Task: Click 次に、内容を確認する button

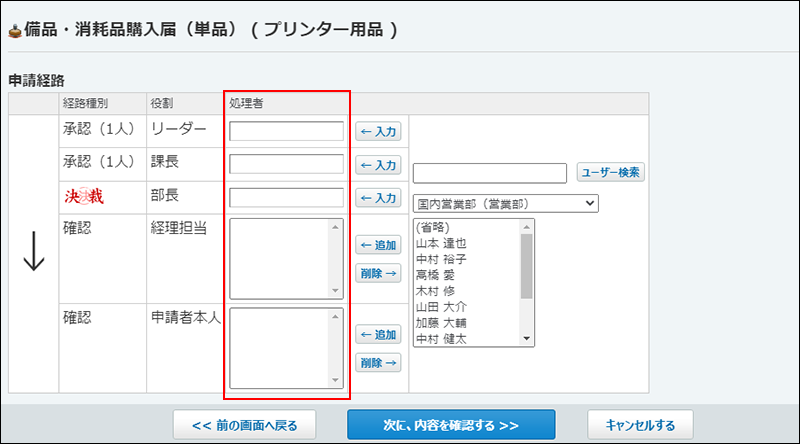Action: pos(451,425)
